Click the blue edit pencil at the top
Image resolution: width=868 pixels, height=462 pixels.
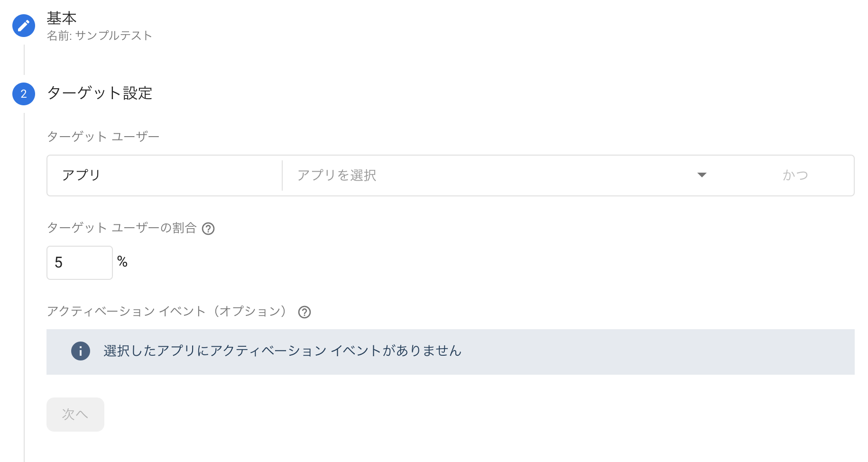point(23,26)
